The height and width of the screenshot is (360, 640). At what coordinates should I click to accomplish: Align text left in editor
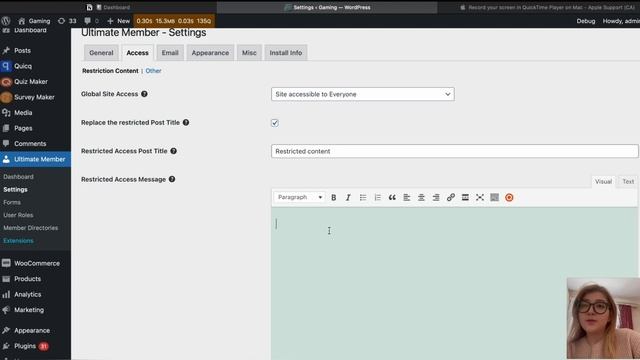click(x=407, y=198)
